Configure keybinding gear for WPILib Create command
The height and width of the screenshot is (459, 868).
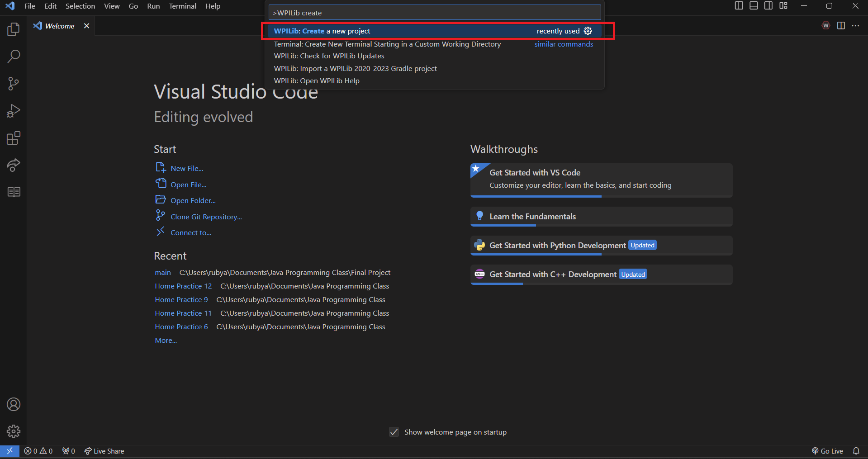pyautogui.click(x=588, y=31)
